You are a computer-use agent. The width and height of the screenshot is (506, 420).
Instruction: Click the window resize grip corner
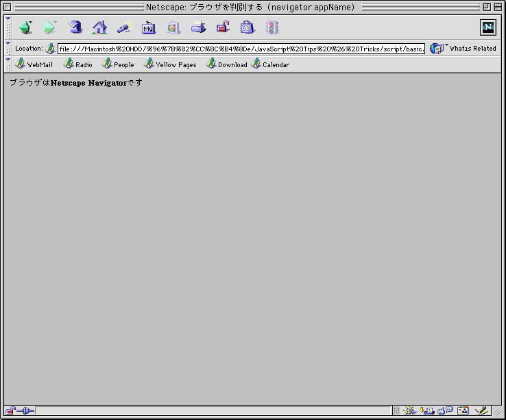[x=497, y=410]
